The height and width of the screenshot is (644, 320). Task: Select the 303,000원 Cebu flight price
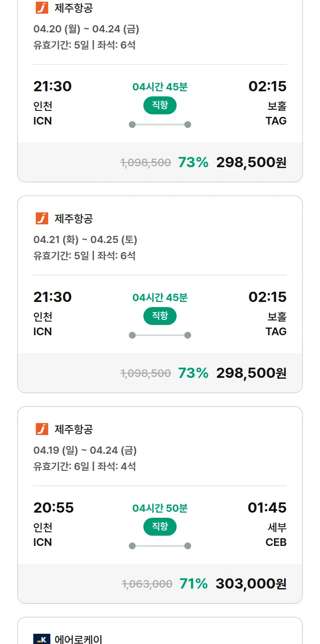[251, 584]
